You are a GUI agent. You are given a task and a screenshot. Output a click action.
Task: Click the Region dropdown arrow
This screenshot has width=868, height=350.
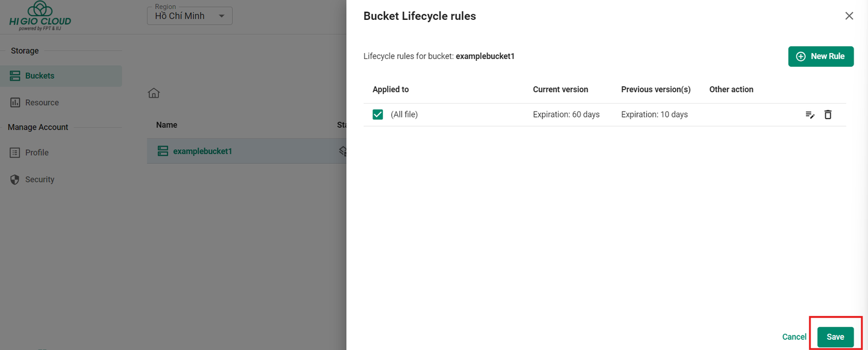coord(222,16)
